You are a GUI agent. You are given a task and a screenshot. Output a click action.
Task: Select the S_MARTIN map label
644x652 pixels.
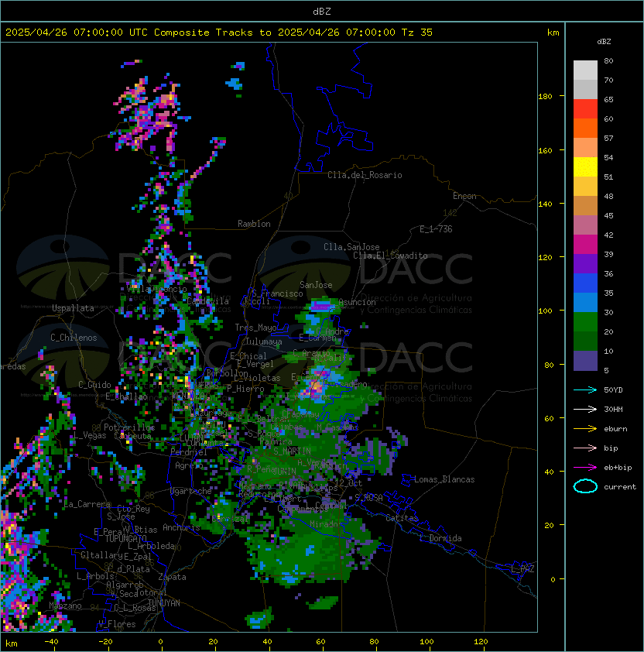(292, 451)
